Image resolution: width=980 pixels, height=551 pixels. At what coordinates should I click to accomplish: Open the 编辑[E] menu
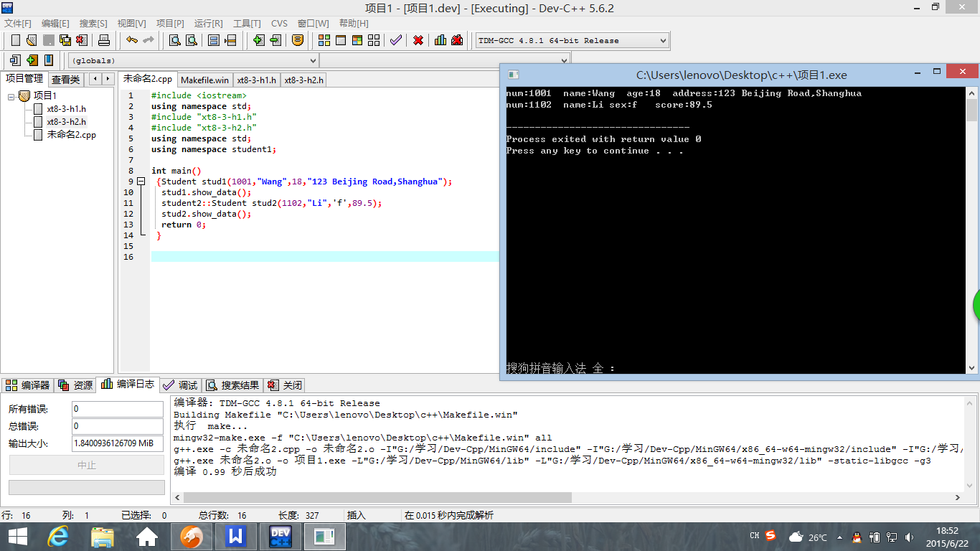(x=55, y=24)
